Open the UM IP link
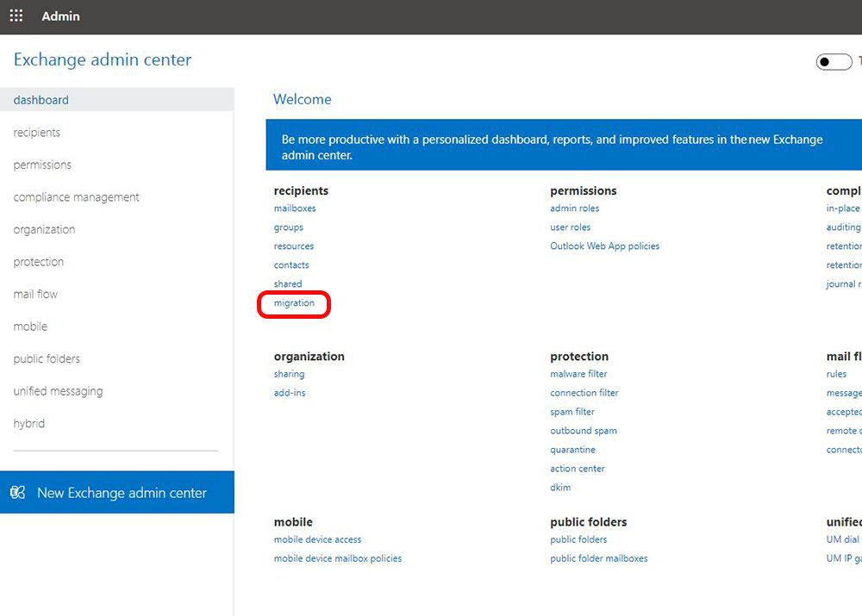Viewport: 862px width, 616px height. click(843, 558)
